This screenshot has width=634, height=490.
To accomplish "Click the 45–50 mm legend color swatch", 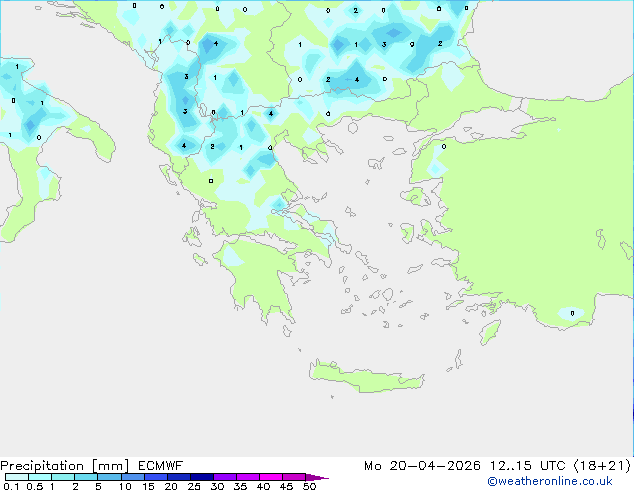I will 294,477.
